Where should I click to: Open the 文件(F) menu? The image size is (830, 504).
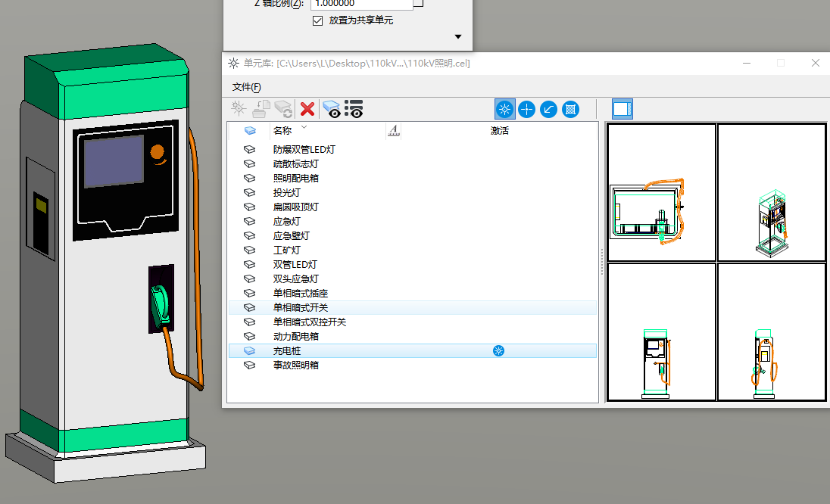coord(247,87)
